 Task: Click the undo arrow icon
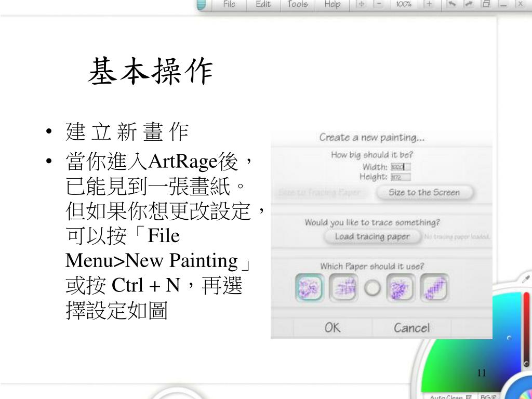click(451, 4)
